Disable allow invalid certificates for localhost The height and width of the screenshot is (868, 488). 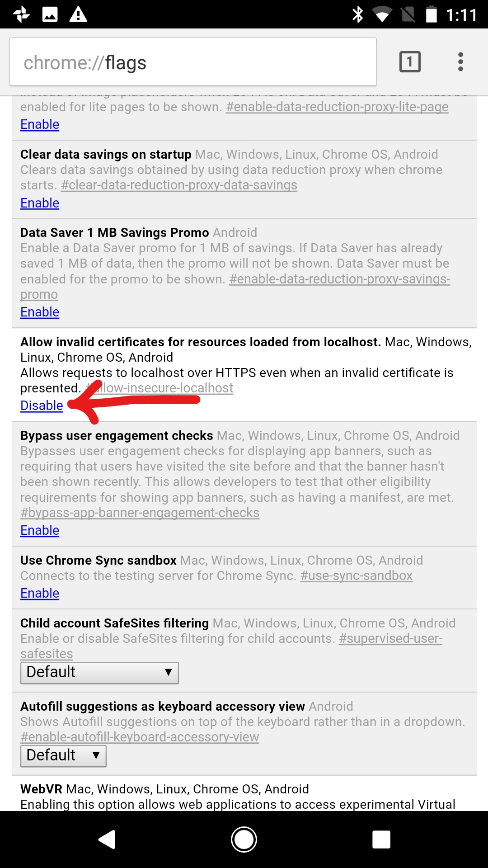(x=42, y=406)
